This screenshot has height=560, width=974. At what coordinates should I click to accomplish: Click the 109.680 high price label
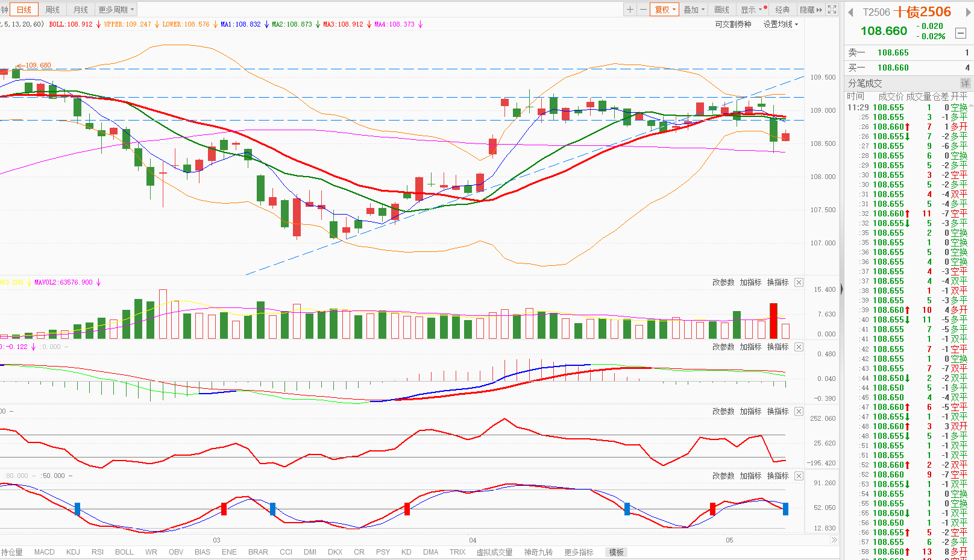pos(38,65)
